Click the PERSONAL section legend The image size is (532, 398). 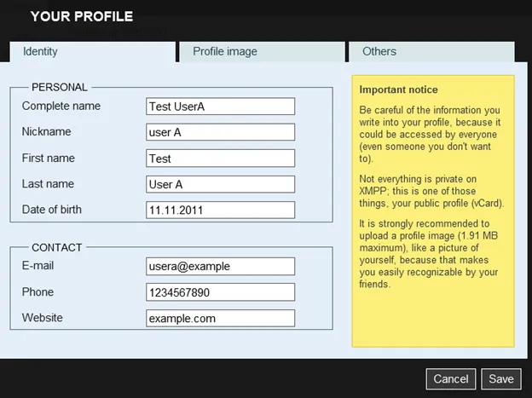coord(59,87)
